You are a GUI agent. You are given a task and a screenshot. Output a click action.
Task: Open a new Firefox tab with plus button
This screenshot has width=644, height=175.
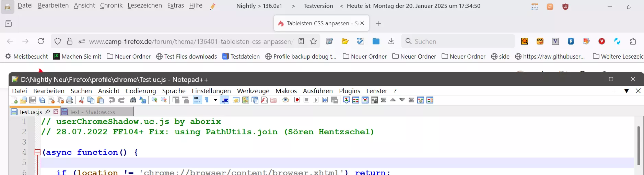tap(378, 23)
